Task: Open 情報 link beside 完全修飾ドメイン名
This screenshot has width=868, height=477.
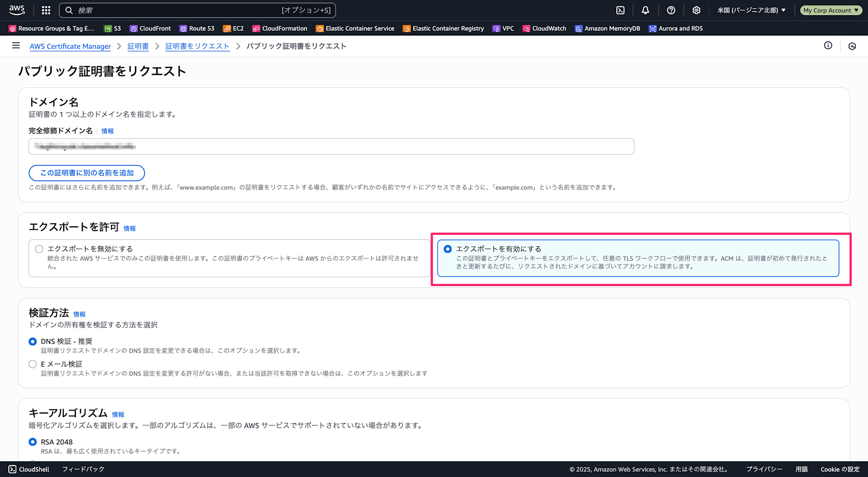Action: point(108,131)
